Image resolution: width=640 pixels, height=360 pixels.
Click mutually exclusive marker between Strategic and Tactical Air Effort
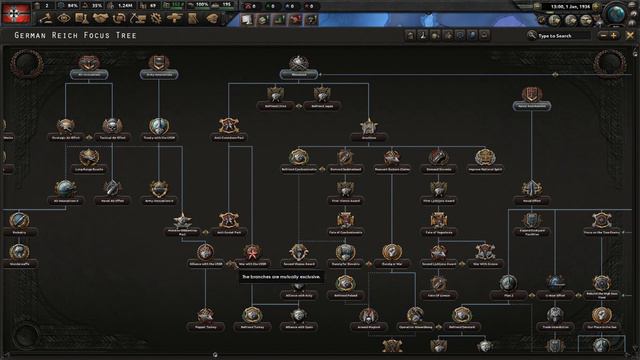[x=89, y=138]
